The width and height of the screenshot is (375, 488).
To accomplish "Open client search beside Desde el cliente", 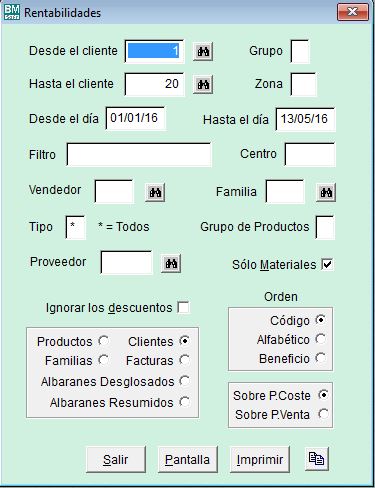I will tap(203, 51).
